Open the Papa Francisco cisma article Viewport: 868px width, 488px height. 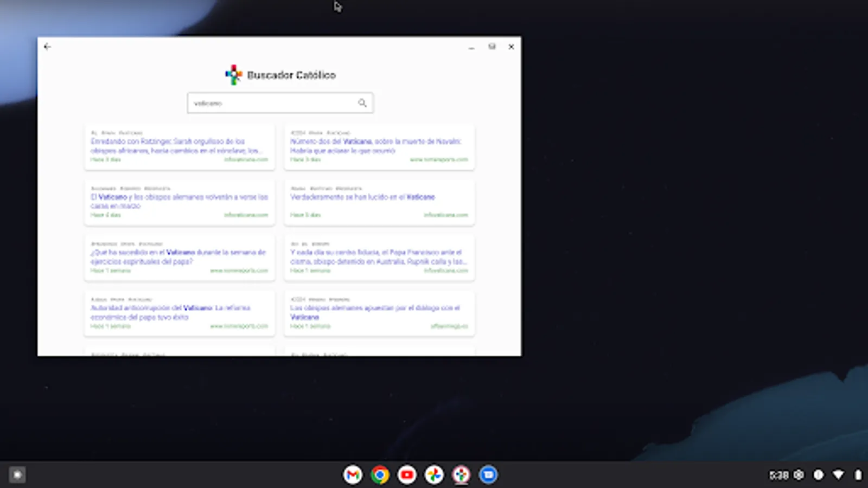coord(376,256)
